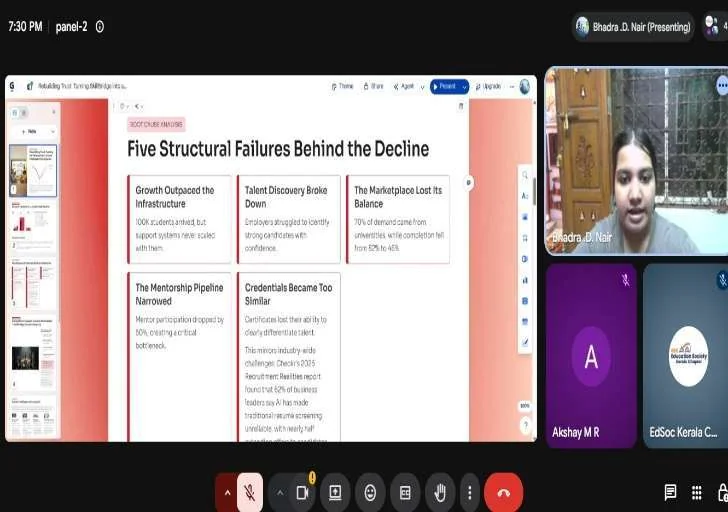The image size is (728, 512).
Task: Click Bhadra .D. Nair (Presenting) chip
Action: pyautogui.click(x=633, y=27)
